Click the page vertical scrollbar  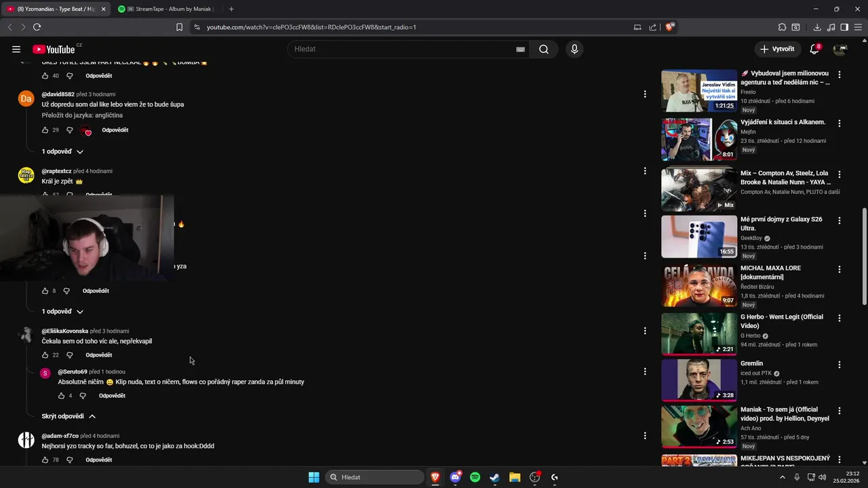pos(864,258)
